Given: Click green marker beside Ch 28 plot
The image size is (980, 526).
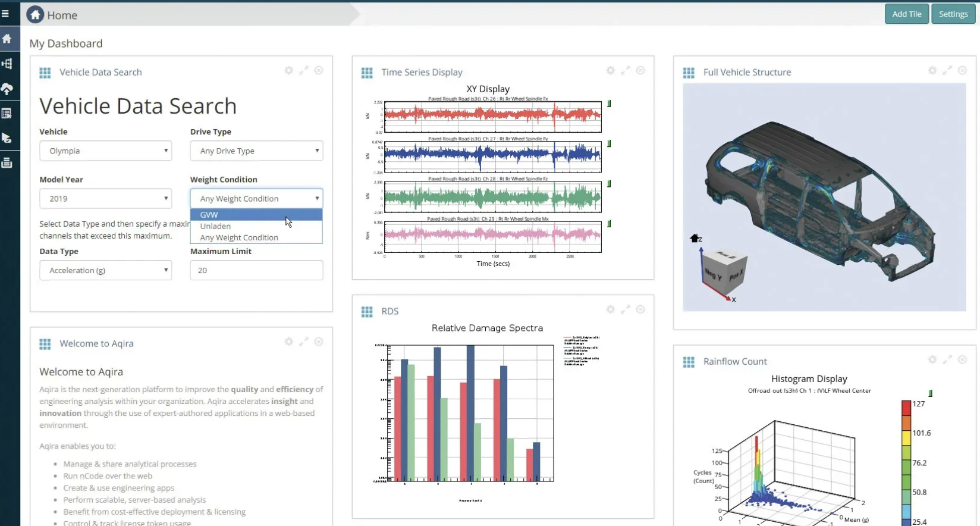Looking at the screenshot, I should point(609,184).
